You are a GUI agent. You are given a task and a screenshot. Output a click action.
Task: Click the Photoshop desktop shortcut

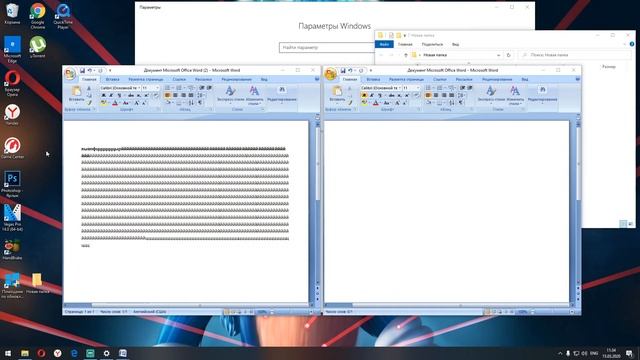point(12,184)
